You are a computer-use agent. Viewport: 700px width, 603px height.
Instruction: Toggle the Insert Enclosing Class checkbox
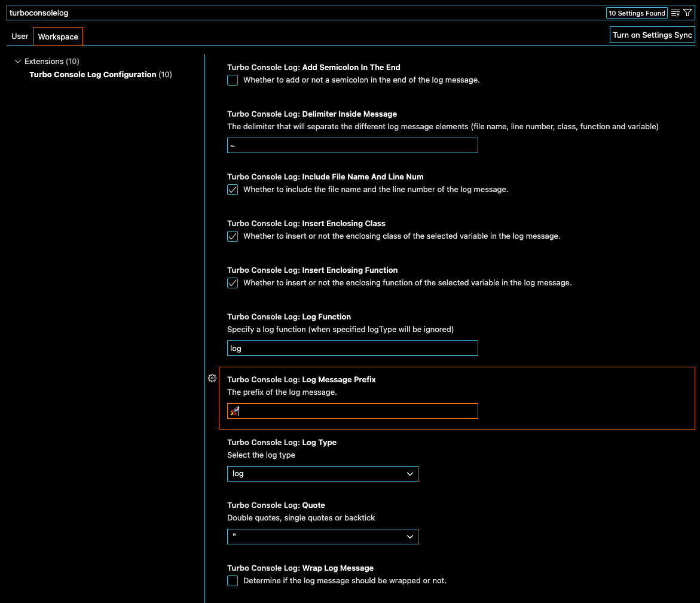pyautogui.click(x=233, y=236)
